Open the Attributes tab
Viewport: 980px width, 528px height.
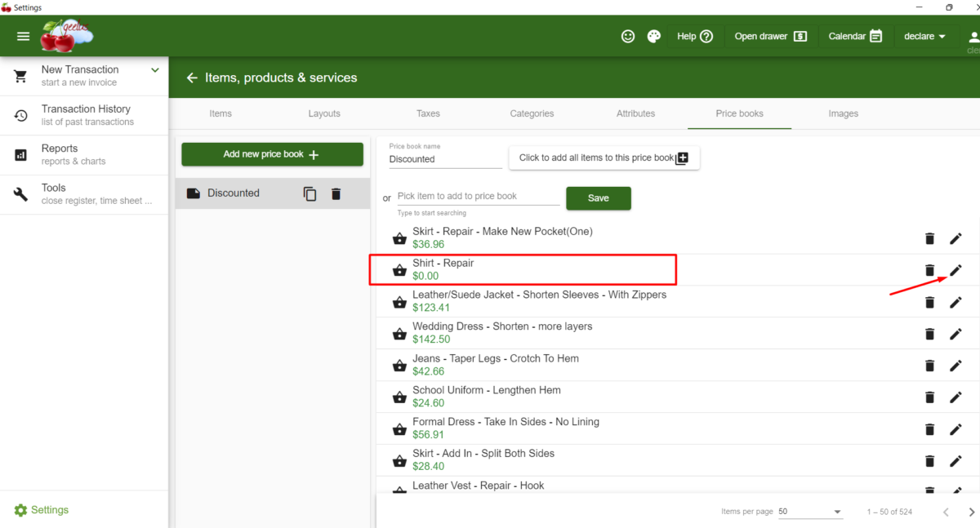[x=636, y=113]
